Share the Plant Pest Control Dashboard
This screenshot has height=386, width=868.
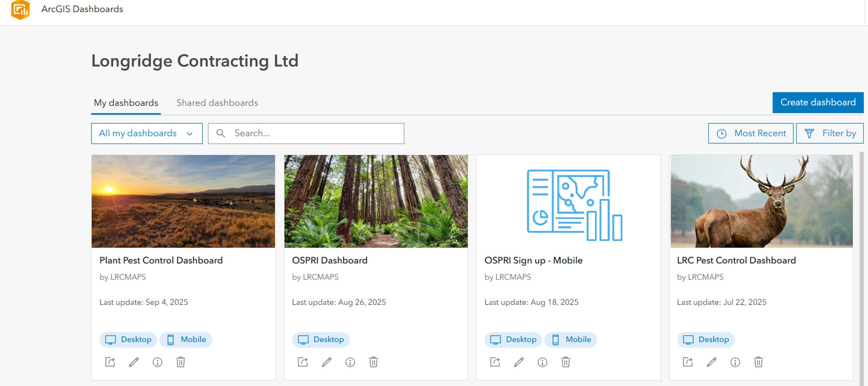pyautogui.click(x=110, y=362)
